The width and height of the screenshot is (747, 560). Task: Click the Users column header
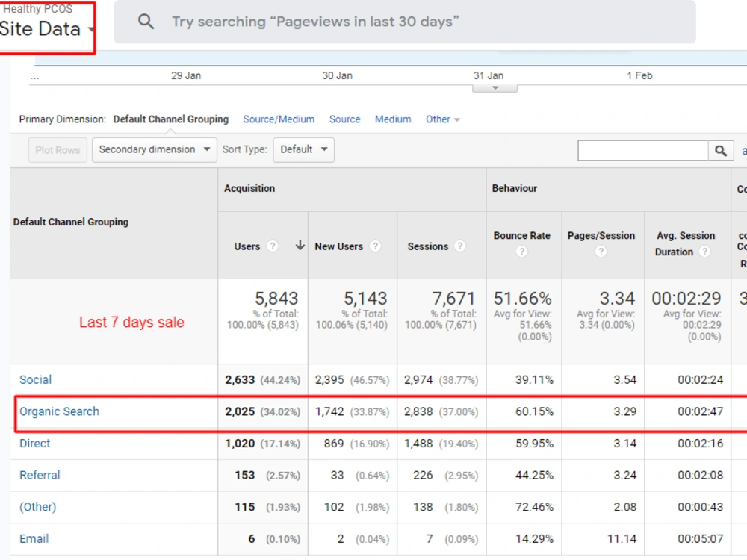(247, 246)
